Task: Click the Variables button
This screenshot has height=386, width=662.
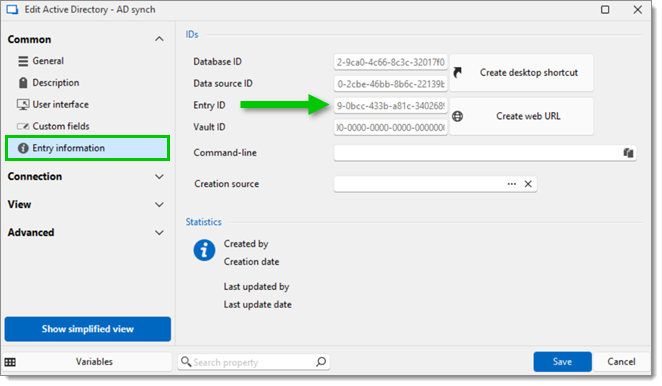Action: point(88,362)
